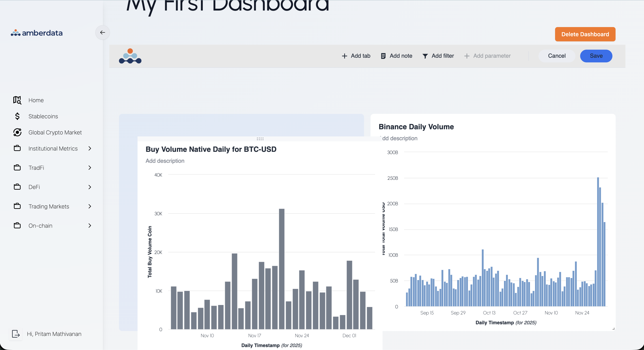Click Add filter in toolbar

pyautogui.click(x=438, y=56)
